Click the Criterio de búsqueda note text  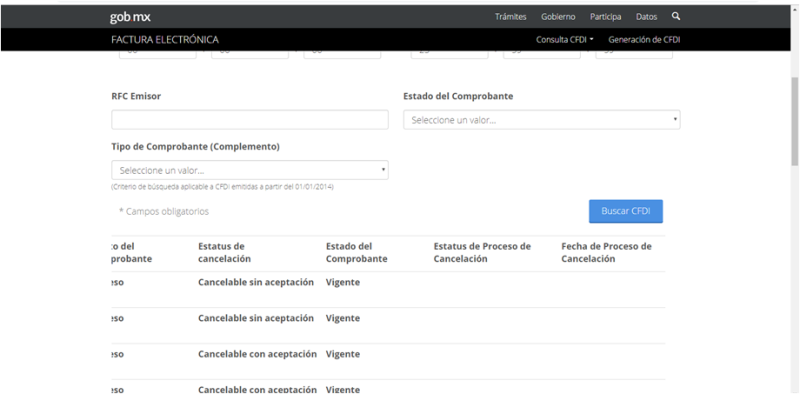[x=222, y=187]
